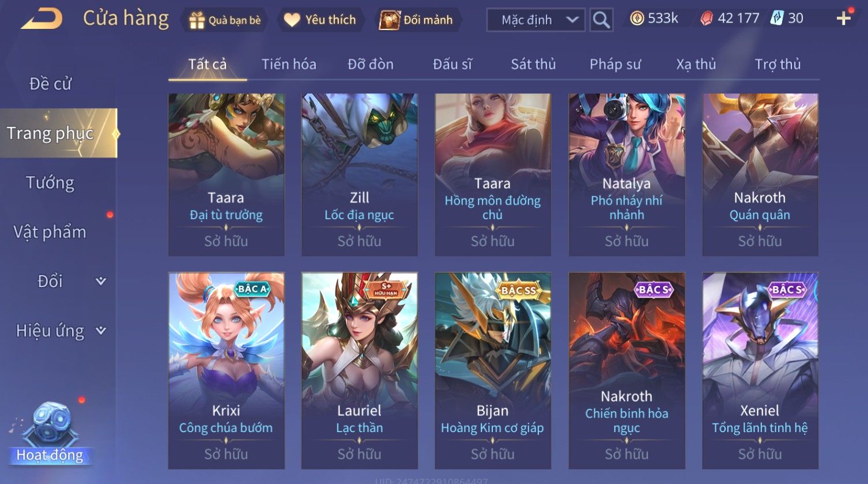Expand the Hiệu ứng sidebar menu
The width and height of the screenshot is (868, 484).
click(x=101, y=331)
